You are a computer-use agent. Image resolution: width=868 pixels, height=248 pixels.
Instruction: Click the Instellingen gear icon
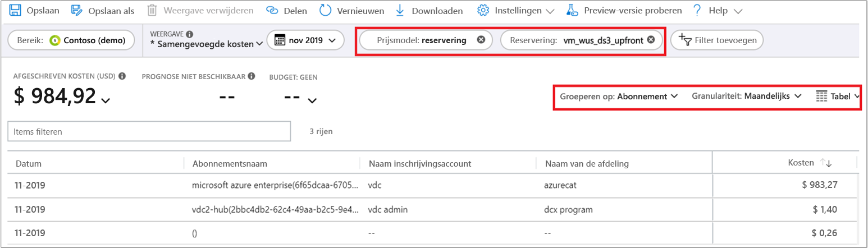coord(483,10)
